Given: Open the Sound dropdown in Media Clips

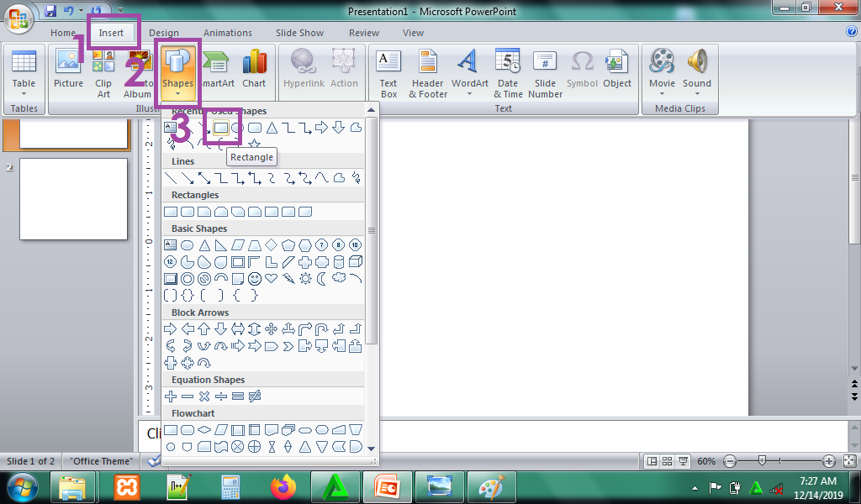Looking at the screenshot, I should (x=697, y=93).
